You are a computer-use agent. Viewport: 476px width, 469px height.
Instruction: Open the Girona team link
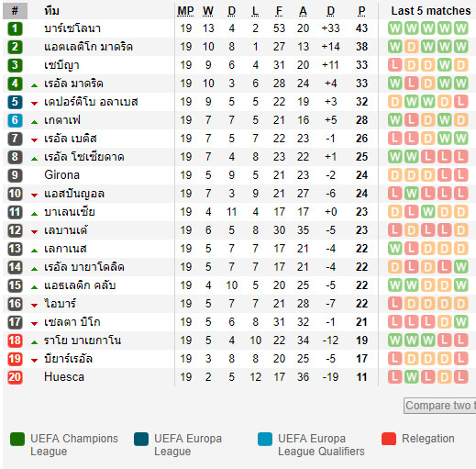61,175
